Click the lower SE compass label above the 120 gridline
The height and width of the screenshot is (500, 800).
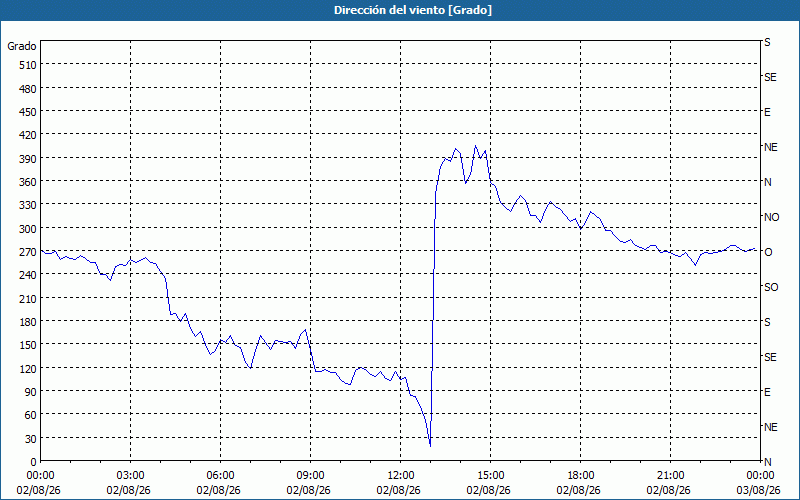770,357
